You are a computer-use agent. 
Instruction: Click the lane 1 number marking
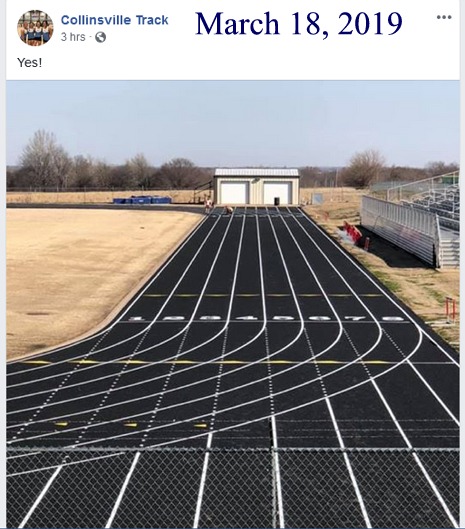[136, 318]
